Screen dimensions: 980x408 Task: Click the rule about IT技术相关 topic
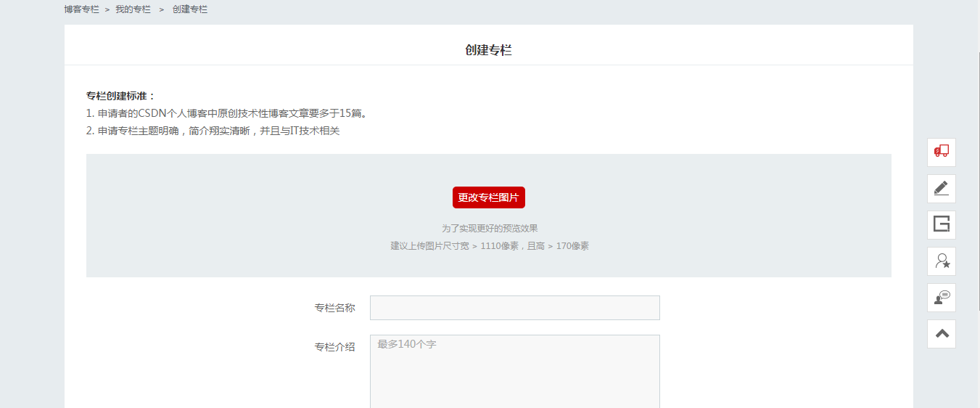pos(213,131)
